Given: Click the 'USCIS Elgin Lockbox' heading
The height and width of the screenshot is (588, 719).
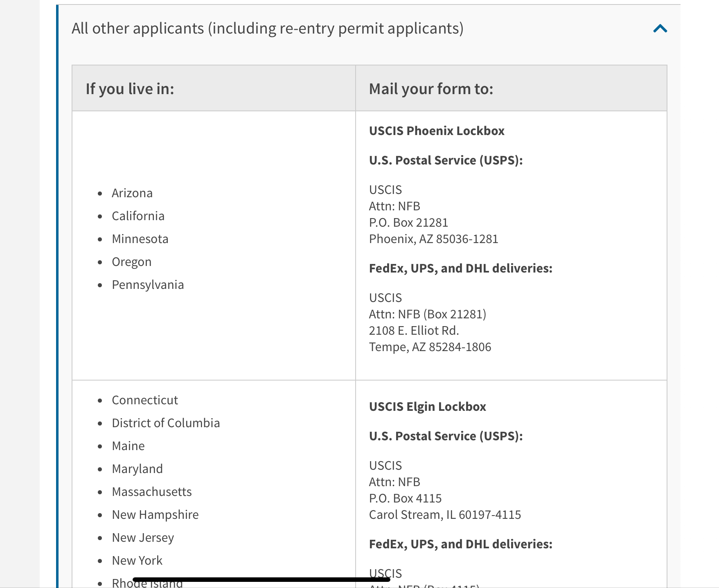Looking at the screenshot, I should pos(428,406).
